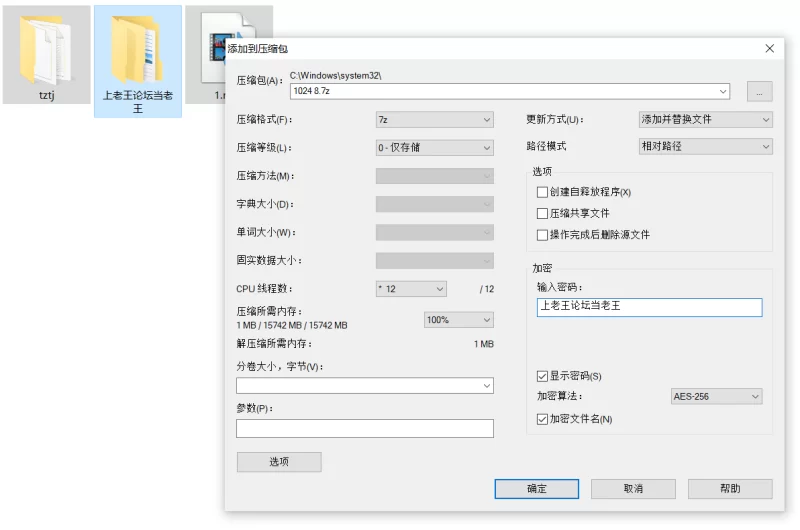Click into the password input field

[x=649, y=307]
